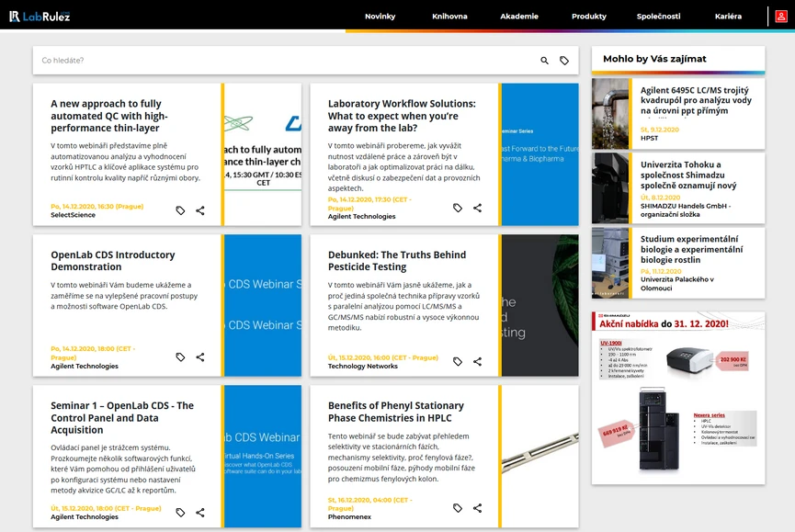Screen dimensions: 795x532
Task: Click 'Univerzita Palackého v Olomouci' label
Action: click(x=676, y=284)
